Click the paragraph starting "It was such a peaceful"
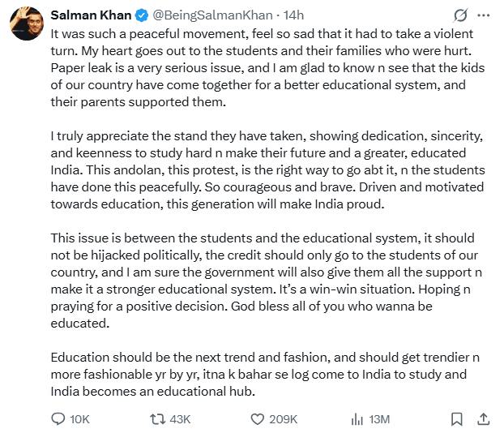 [267, 68]
